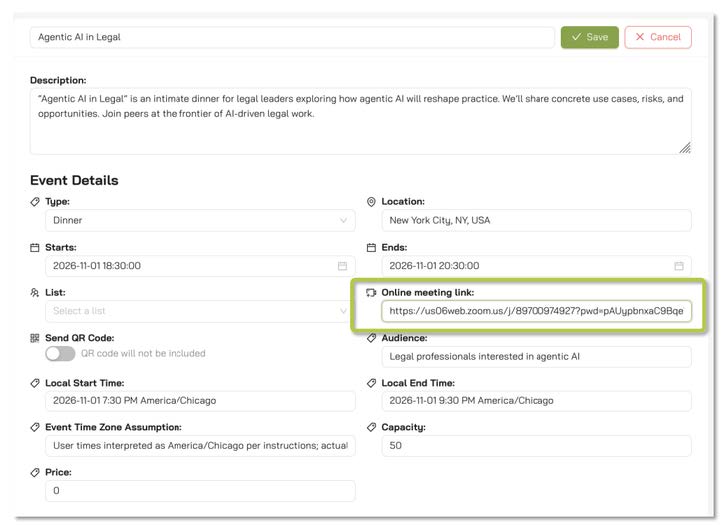Screen dimensions: 722x525
Task: Click the tag icon beside Event Time Zone Assumption
Action: coord(35,427)
